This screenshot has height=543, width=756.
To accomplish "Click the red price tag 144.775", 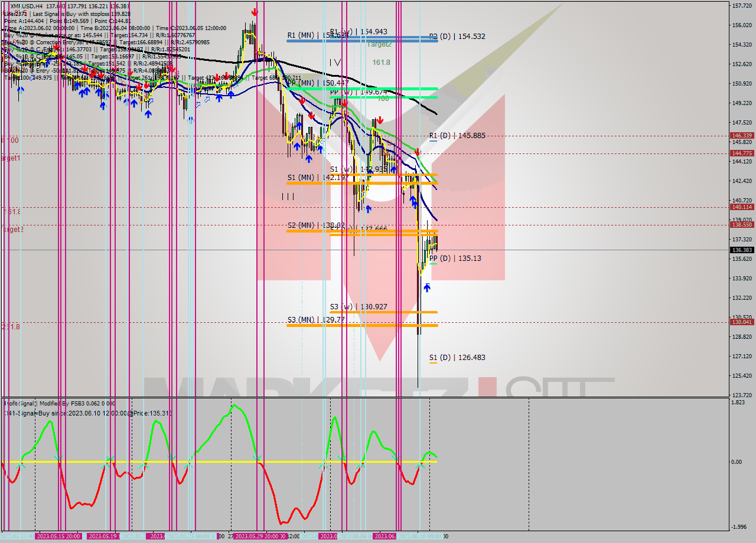I will (742, 153).
